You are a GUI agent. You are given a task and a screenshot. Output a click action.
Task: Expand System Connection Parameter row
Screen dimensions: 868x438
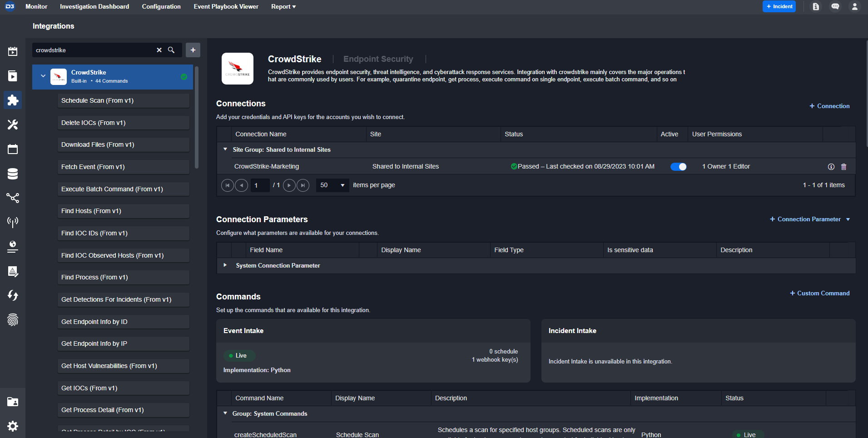pyautogui.click(x=225, y=265)
